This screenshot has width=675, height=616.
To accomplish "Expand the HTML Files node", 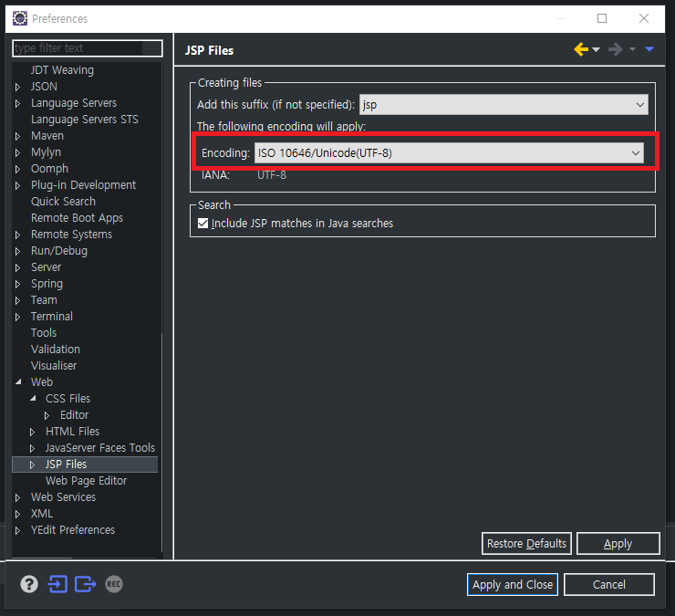I will 32,432.
